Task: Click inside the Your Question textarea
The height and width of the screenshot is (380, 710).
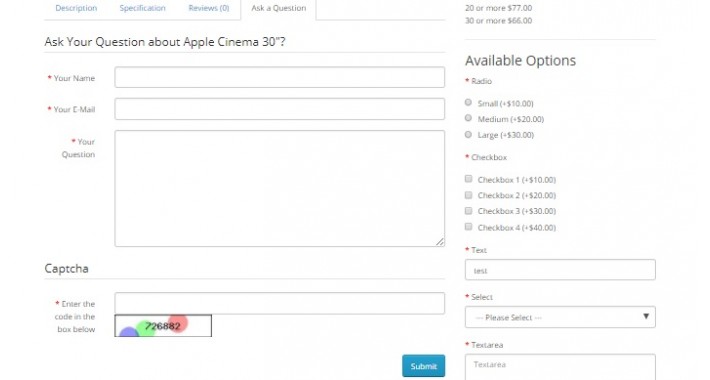Action: pyautogui.click(x=279, y=188)
